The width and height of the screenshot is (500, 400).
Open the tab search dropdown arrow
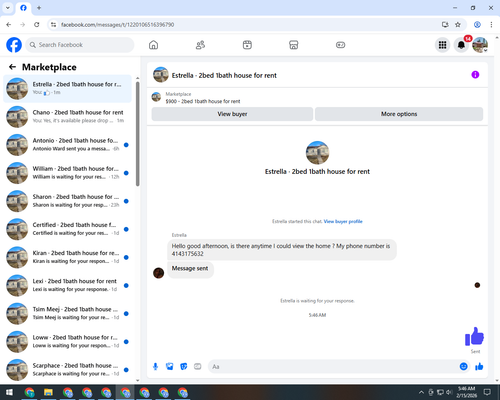tap(8, 8)
